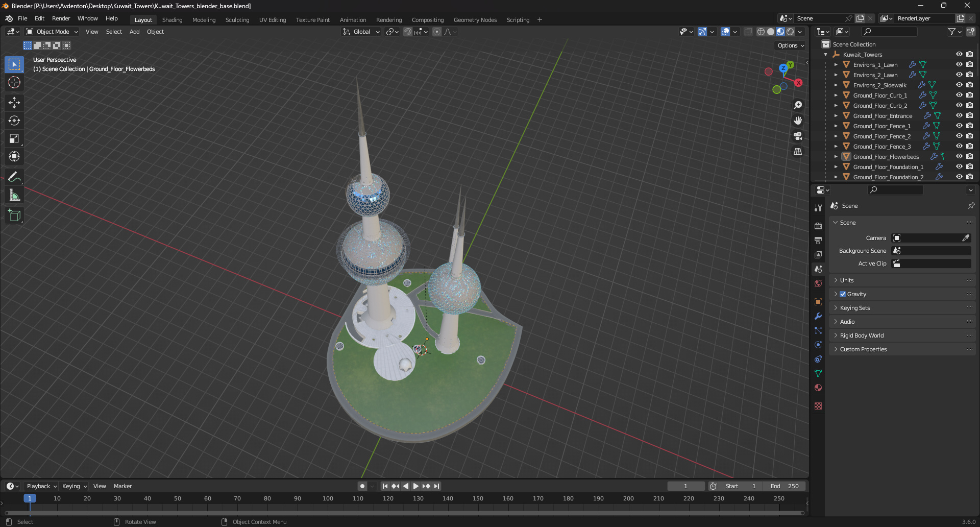This screenshot has height=527, width=980.
Task: Open Physics properties tab
Action: coord(818,345)
